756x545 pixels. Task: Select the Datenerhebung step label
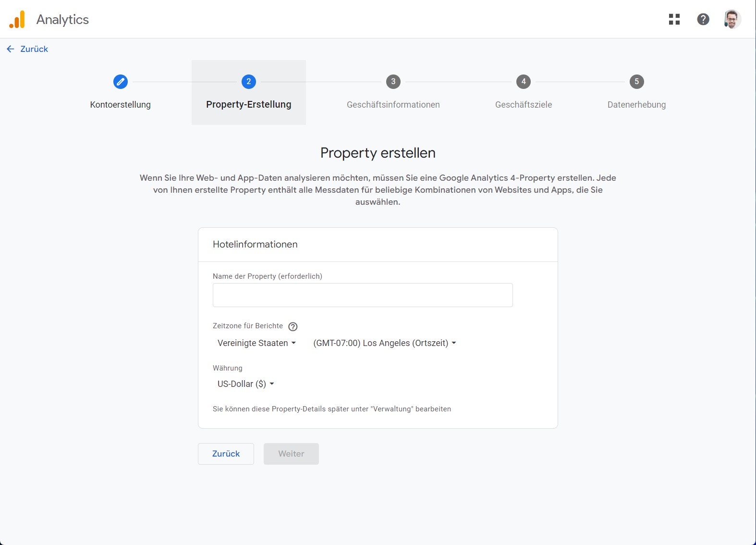pyautogui.click(x=637, y=105)
